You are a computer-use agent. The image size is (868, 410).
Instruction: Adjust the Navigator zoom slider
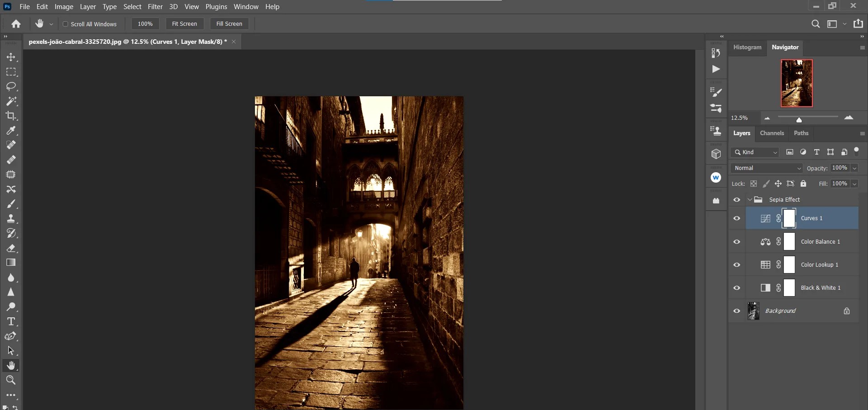point(799,120)
